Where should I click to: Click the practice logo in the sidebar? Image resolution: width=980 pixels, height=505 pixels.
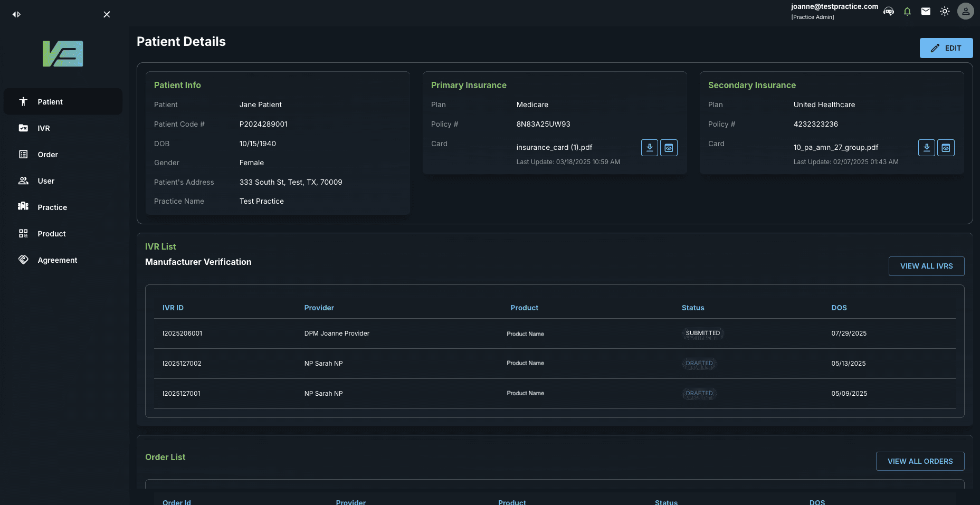(62, 53)
